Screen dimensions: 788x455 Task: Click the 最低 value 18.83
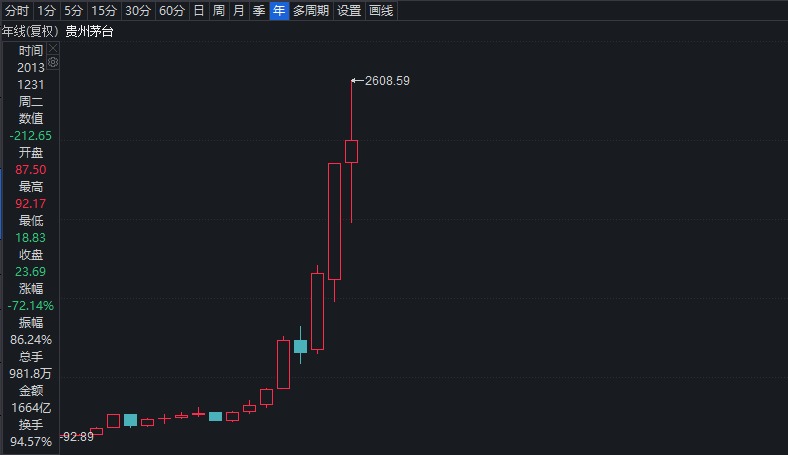31,238
